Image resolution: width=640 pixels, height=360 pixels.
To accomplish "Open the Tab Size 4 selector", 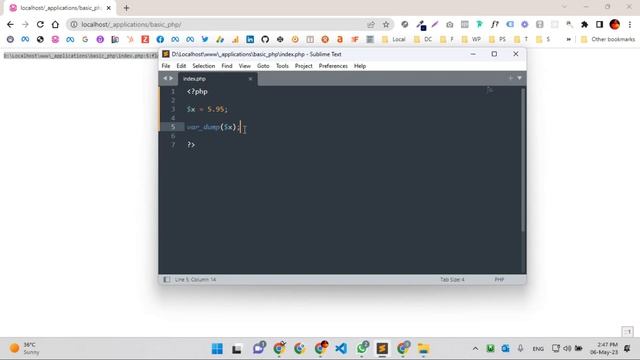I will click(x=452, y=280).
